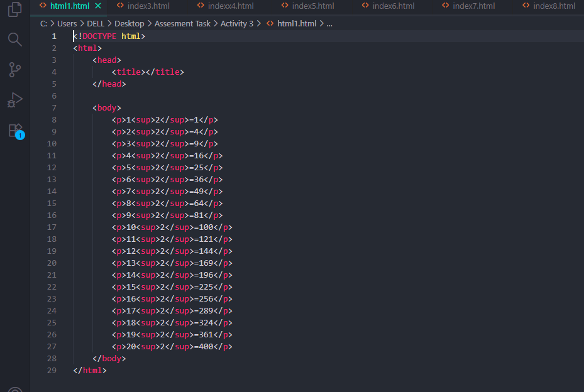
Task: Select the index6.html tab
Action: click(x=393, y=6)
